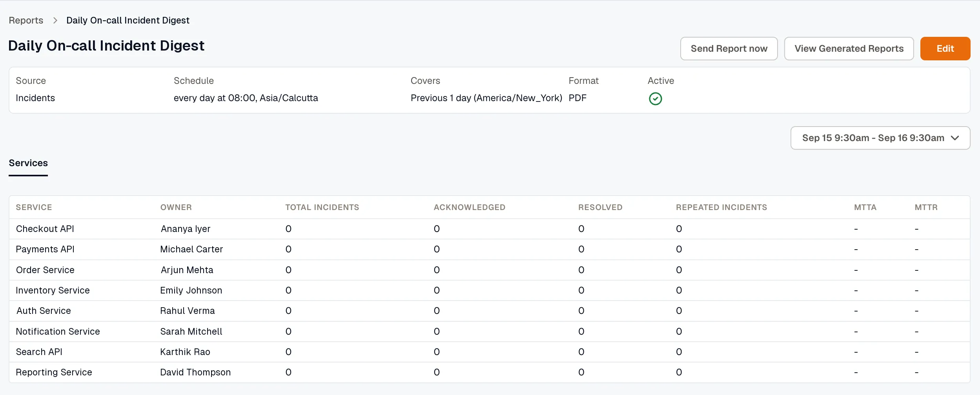Click the orange Edit button
The width and height of the screenshot is (980, 395).
click(x=945, y=49)
